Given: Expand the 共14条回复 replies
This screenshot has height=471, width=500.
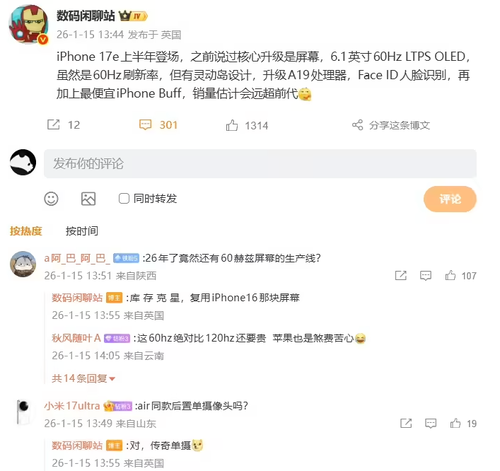Looking at the screenshot, I should coord(83,378).
